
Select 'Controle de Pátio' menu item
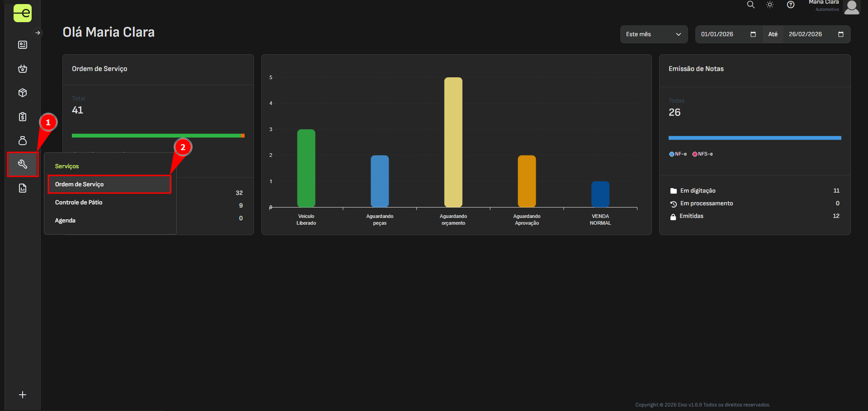click(79, 203)
